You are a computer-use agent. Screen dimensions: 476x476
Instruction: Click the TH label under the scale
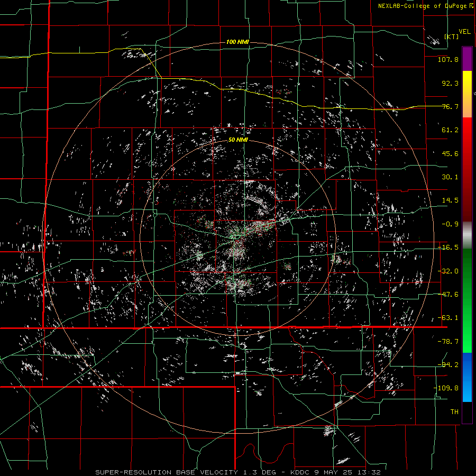pos(454,412)
